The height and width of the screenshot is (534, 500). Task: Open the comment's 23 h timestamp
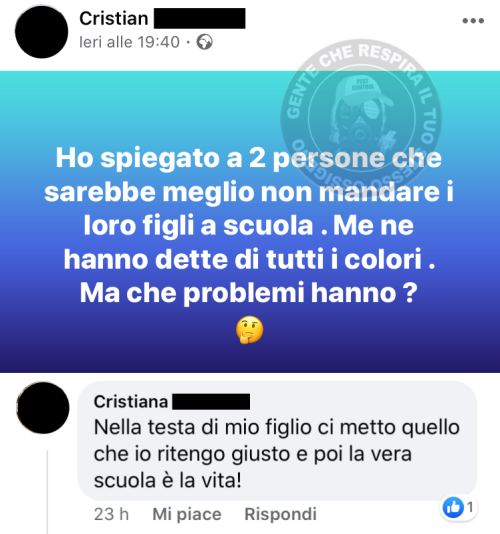pos(111,514)
